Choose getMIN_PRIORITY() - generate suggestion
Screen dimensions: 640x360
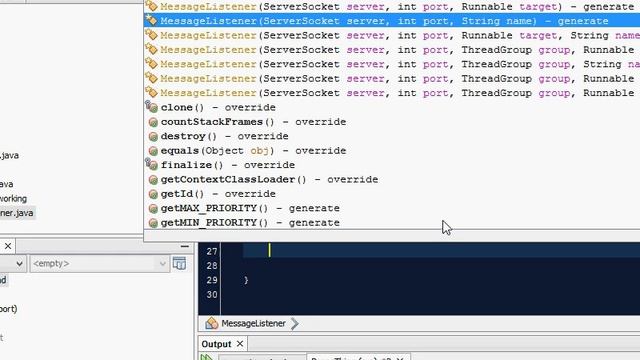coord(392,222)
